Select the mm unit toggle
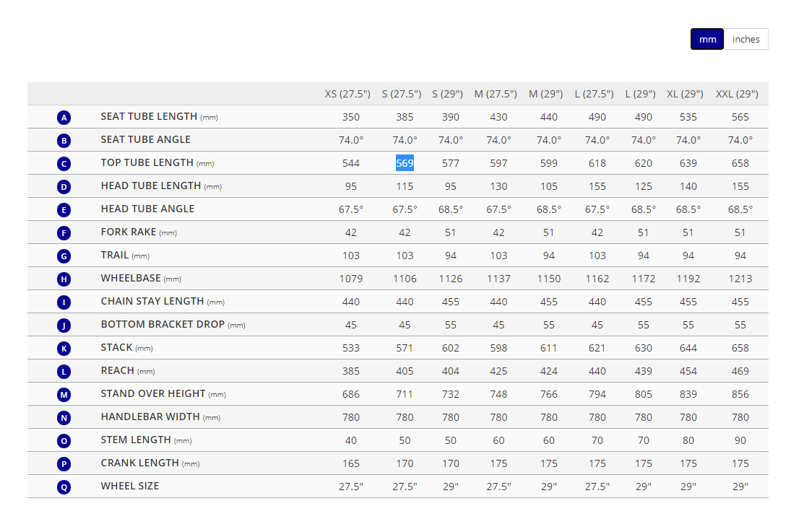The height and width of the screenshot is (532, 791). coord(707,40)
